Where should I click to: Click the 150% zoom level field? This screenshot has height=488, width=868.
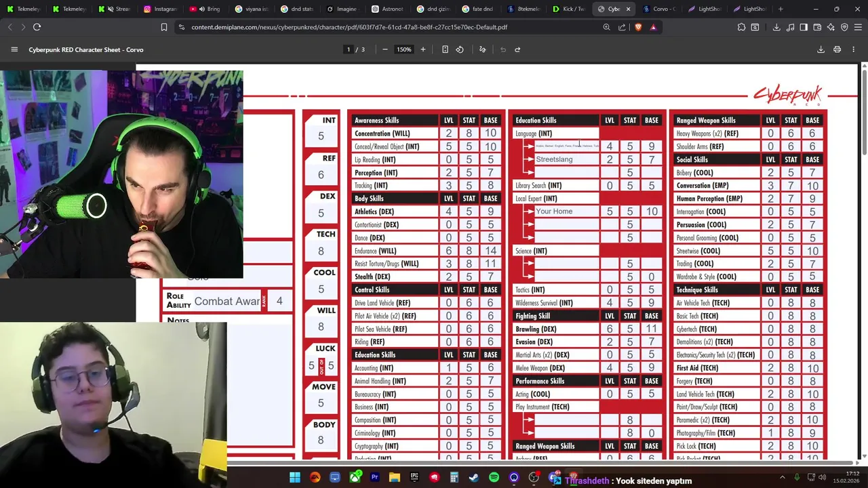[x=404, y=49]
